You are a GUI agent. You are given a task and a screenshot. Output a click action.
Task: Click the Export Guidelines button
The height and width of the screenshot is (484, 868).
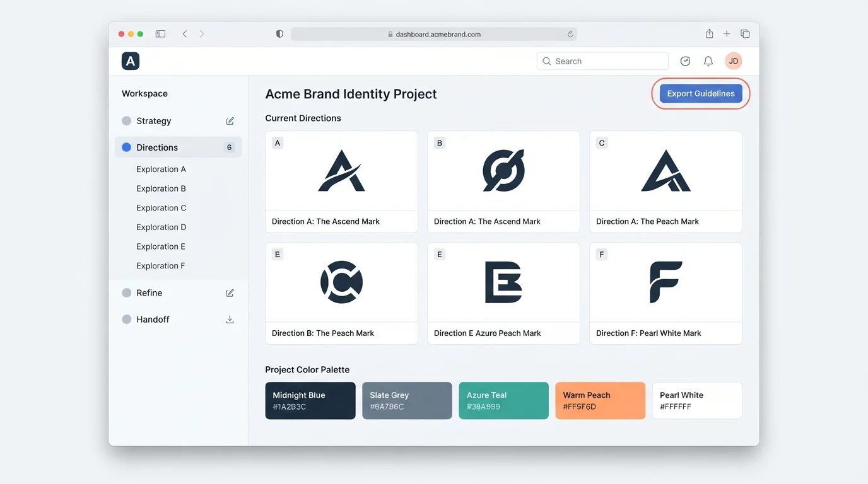click(701, 93)
